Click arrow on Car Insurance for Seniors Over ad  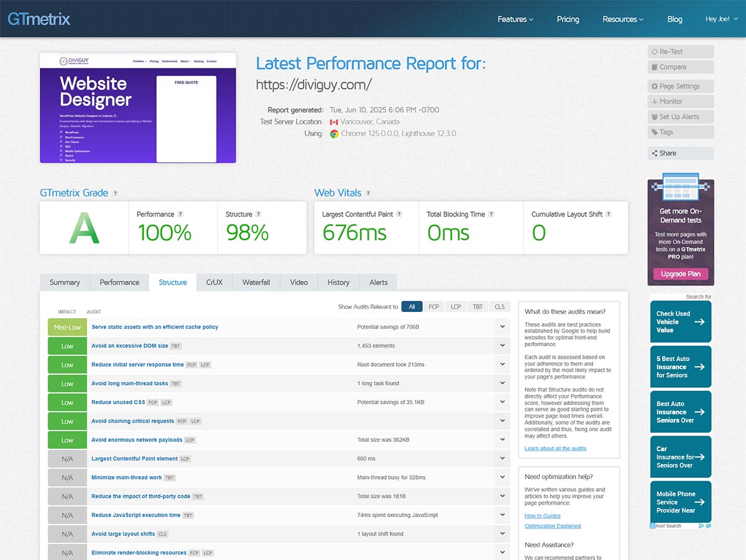699,457
